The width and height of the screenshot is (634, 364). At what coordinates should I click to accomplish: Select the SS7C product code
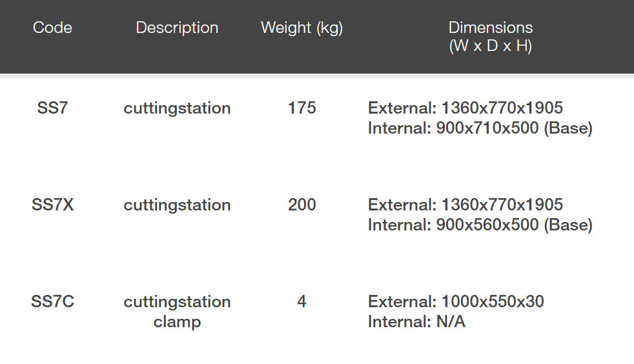52,301
